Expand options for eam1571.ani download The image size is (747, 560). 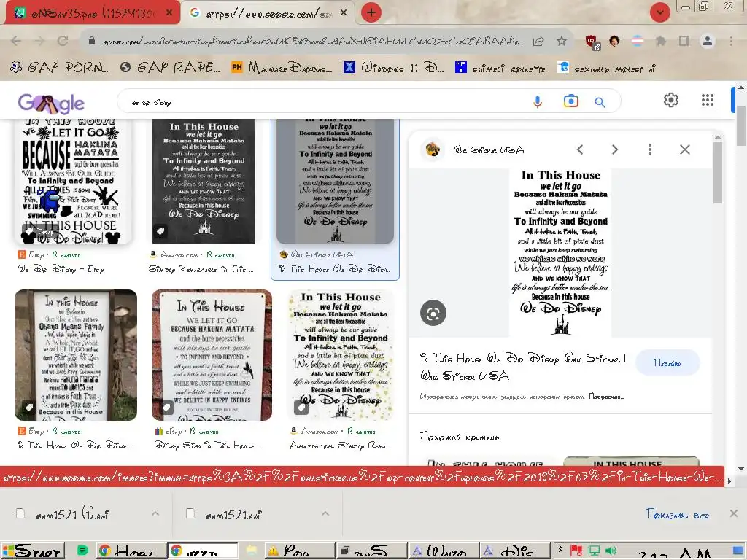(x=325, y=513)
